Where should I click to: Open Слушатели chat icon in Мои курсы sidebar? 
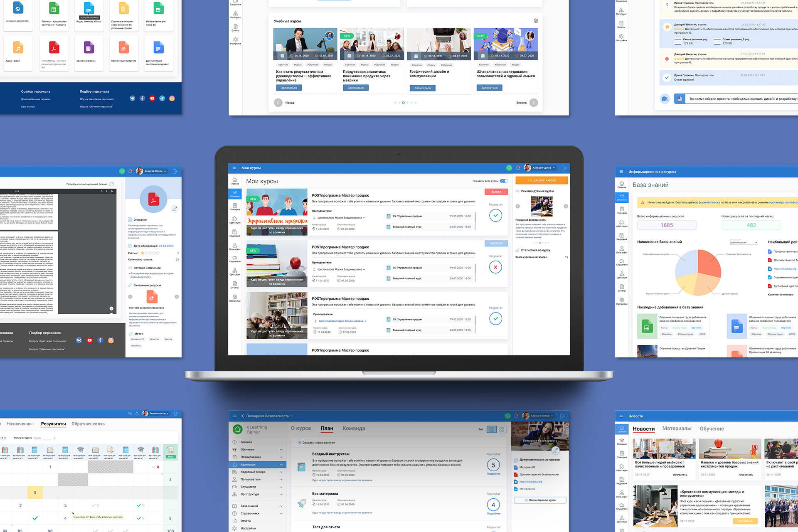[x=235, y=259]
